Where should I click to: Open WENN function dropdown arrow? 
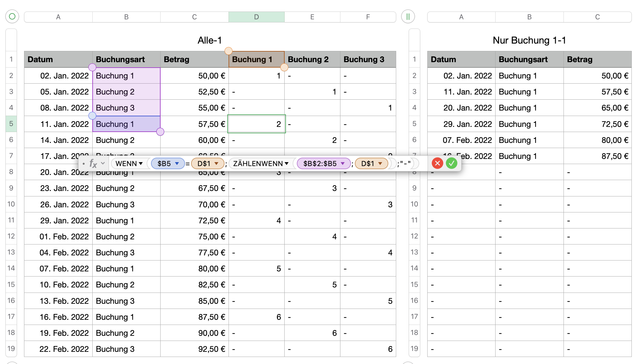[140, 163]
